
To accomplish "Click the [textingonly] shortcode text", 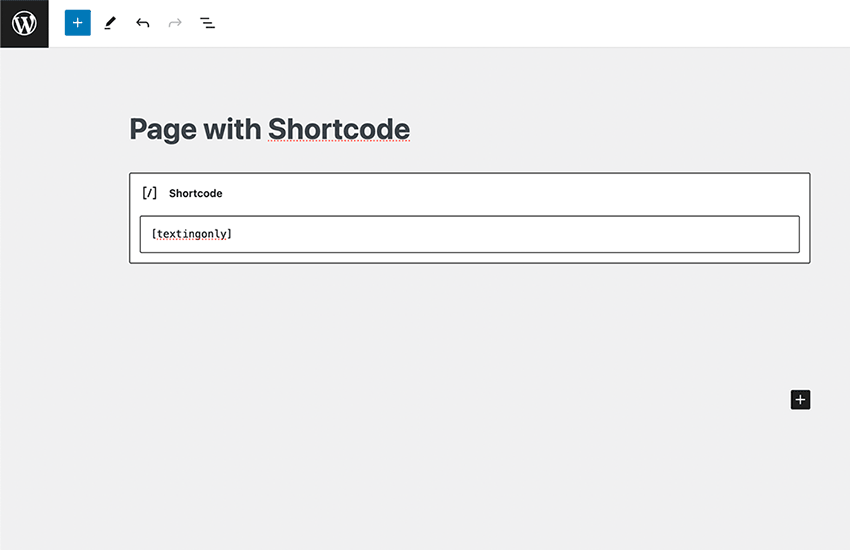I will pos(191,234).
